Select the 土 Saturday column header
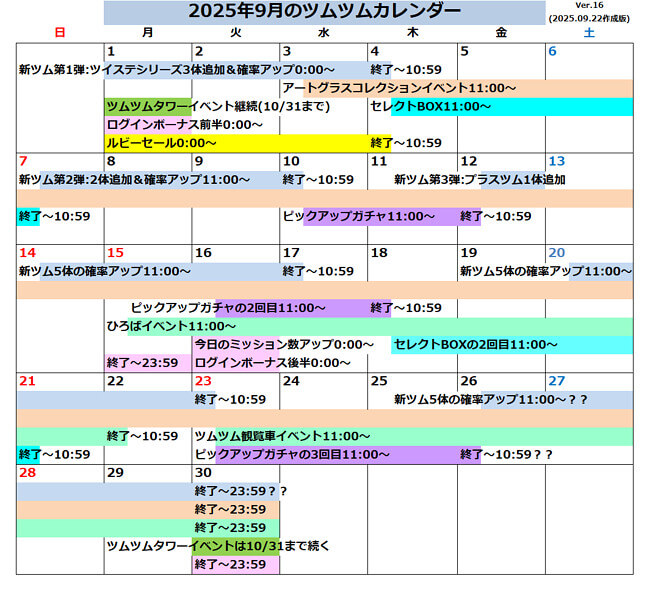Screen dimensions: 650x593 (588, 33)
